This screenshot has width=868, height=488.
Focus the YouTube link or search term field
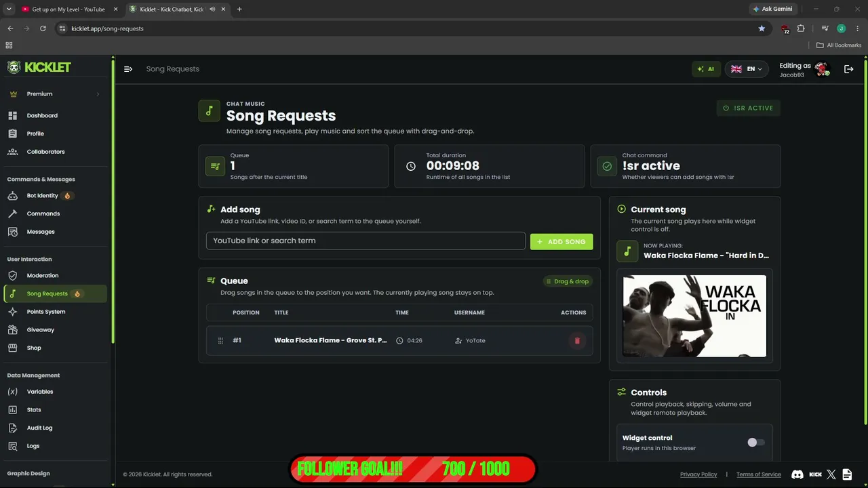point(366,241)
